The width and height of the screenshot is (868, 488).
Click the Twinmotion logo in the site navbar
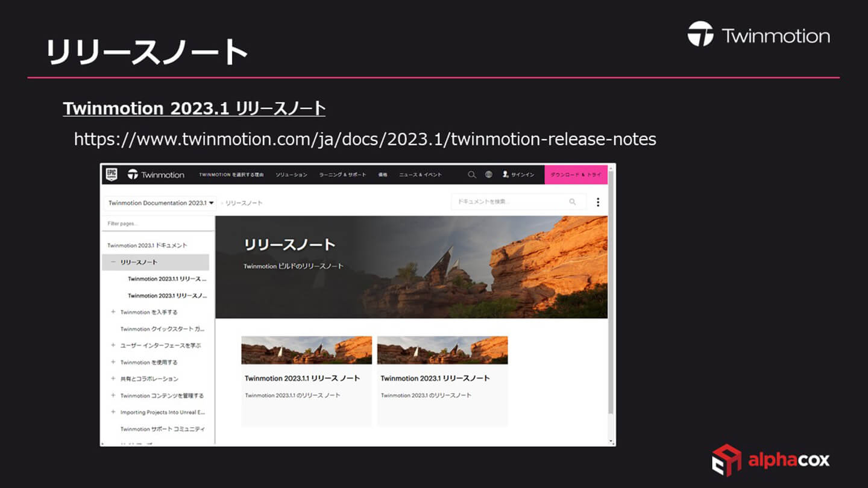pos(156,175)
